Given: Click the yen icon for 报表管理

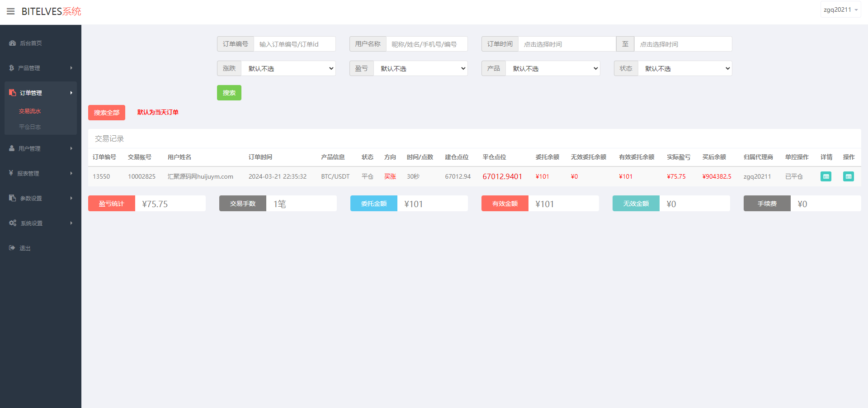Looking at the screenshot, I should pyautogui.click(x=11, y=173).
